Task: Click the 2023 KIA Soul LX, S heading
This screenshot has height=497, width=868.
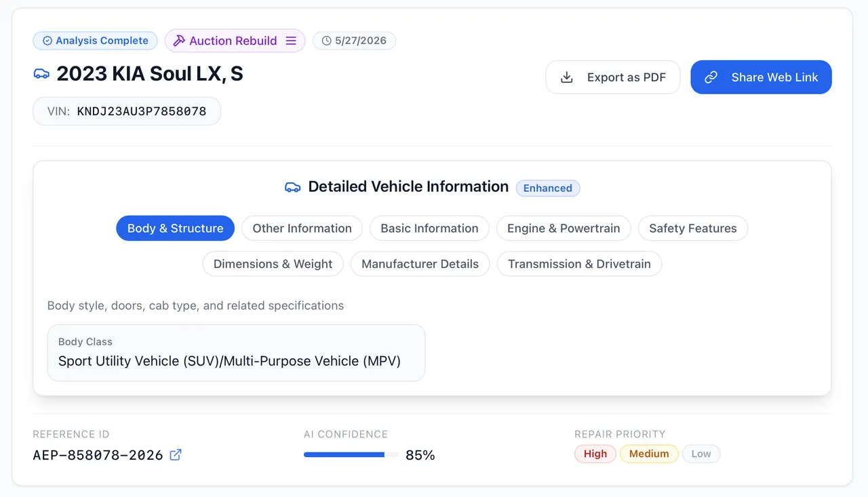Action: [150, 74]
